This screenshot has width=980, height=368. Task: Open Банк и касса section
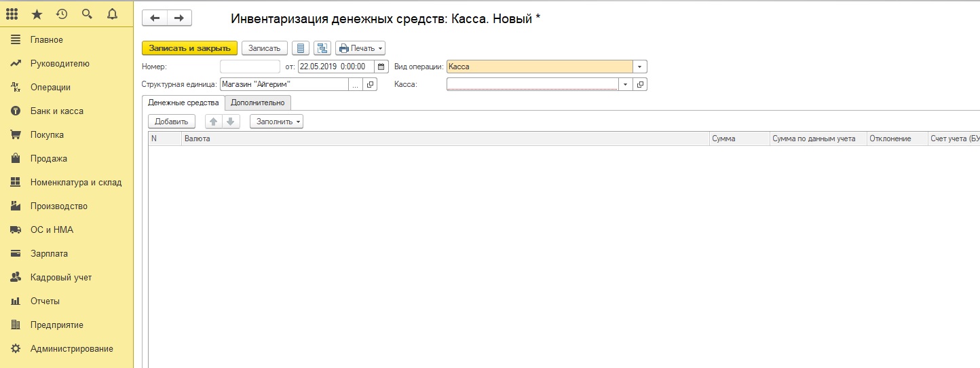coord(57,111)
